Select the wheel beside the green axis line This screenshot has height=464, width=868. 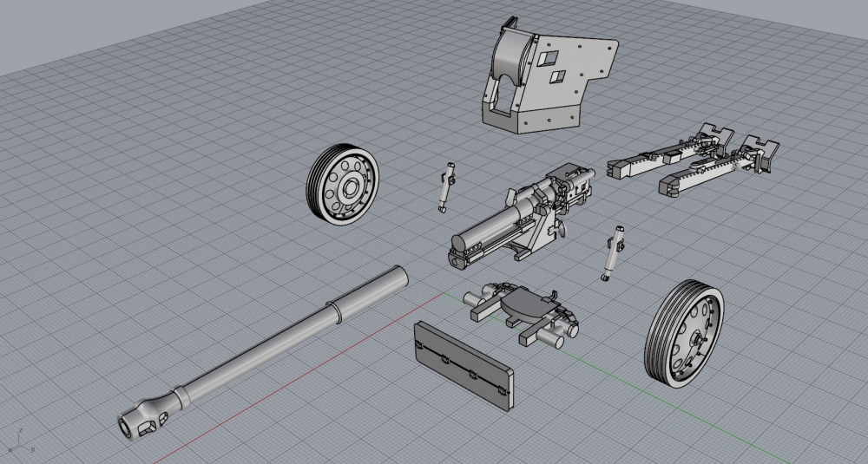684,334
